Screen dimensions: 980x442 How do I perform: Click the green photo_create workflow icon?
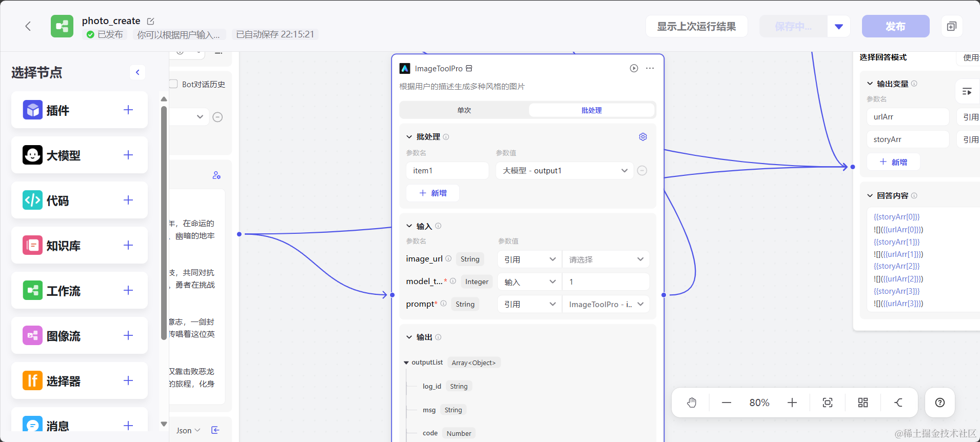coord(62,26)
